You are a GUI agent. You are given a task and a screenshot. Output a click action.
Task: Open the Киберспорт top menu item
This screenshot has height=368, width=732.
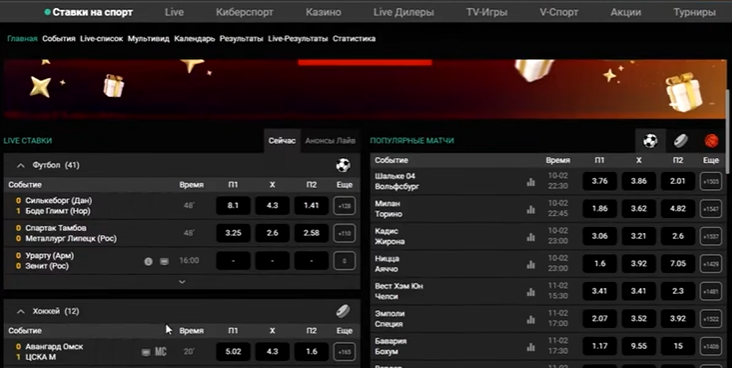pos(245,12)
